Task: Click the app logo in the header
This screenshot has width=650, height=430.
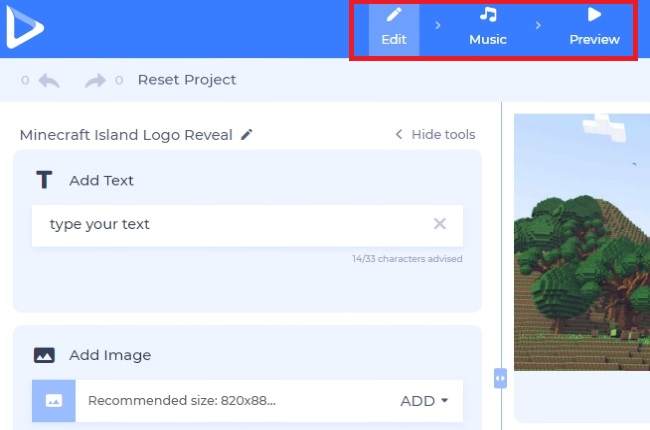Action: [x=24, y=27]
